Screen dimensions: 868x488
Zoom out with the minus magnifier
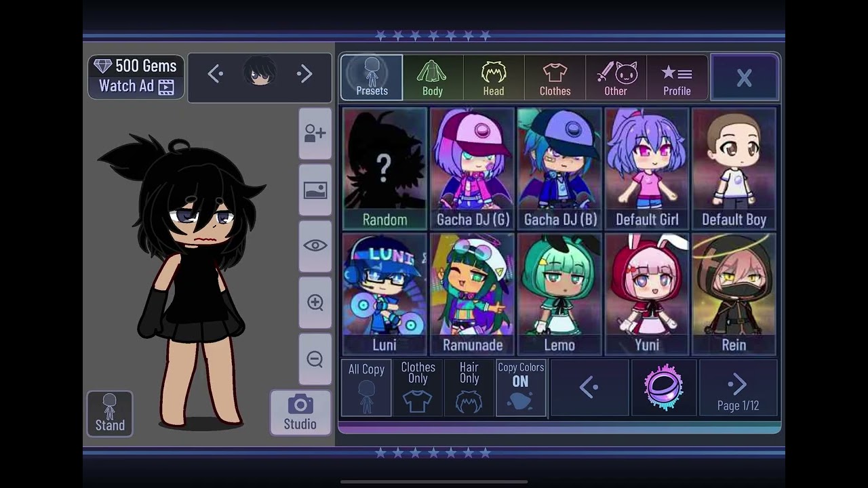coord(315,359)
